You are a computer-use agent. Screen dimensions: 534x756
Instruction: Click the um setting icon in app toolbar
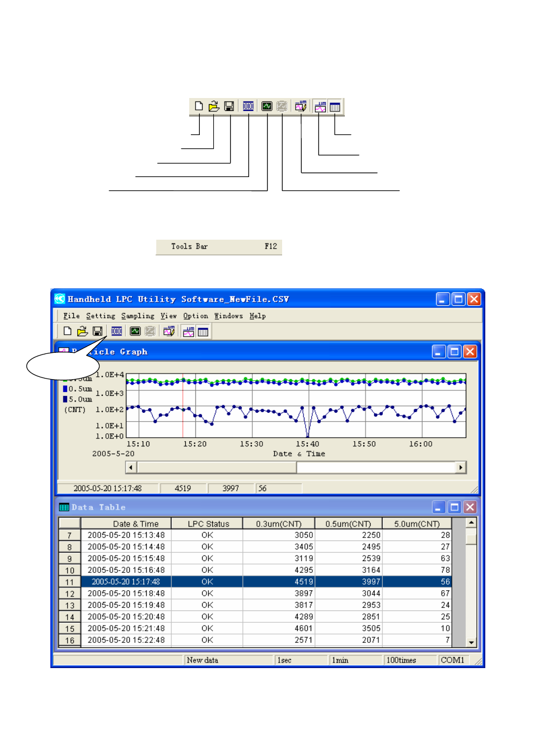tap(168, 332)
